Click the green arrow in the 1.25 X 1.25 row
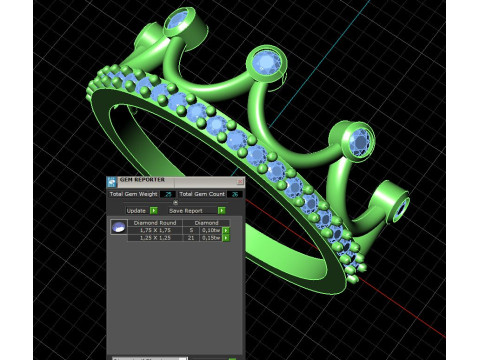This screenshot has height=360, width=480. 226,238
